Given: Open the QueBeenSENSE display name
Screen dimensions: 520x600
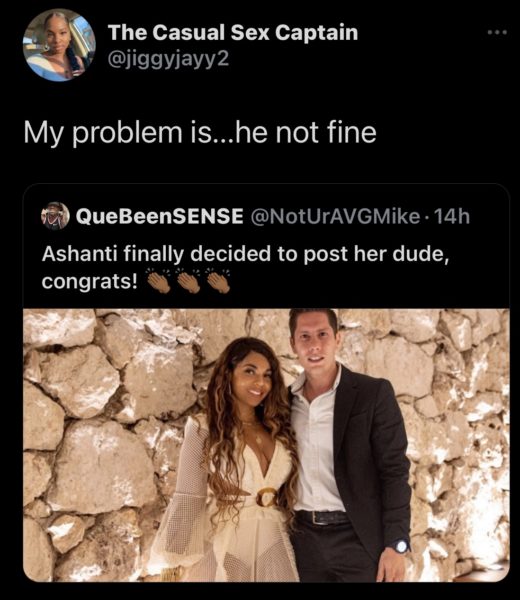Looking at the screenshot, I should click(x=160, y=216).
